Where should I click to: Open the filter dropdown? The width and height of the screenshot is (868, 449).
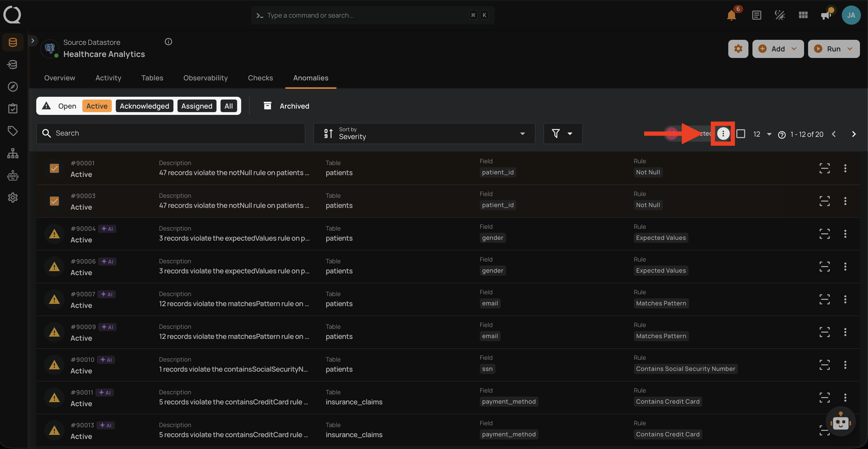point(563,134)
